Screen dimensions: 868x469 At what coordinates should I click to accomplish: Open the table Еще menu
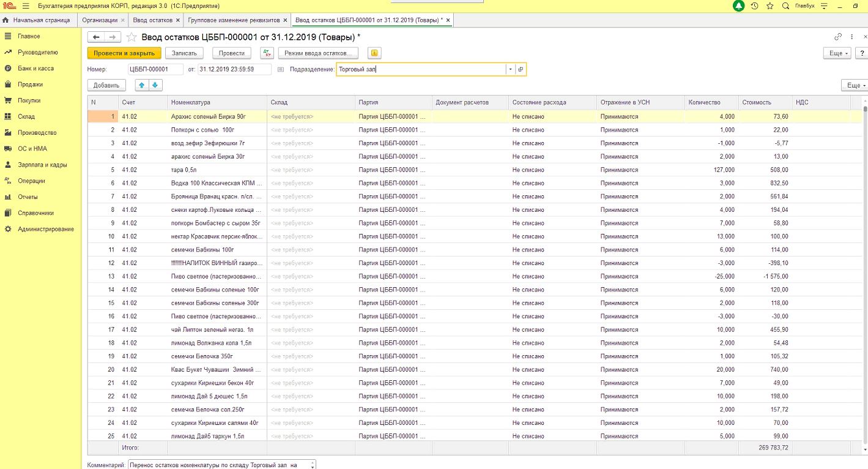click(854, 86)
